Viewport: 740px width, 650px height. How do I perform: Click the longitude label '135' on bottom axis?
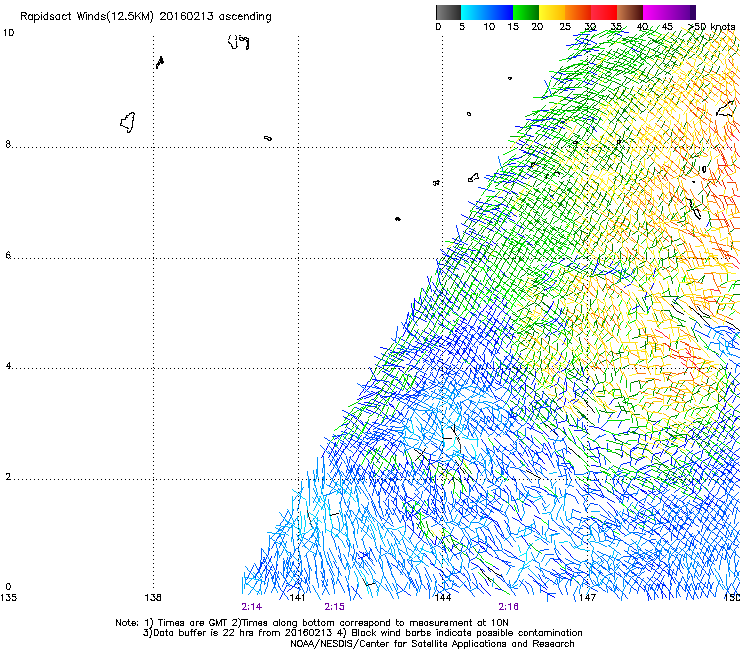(8, 598)
